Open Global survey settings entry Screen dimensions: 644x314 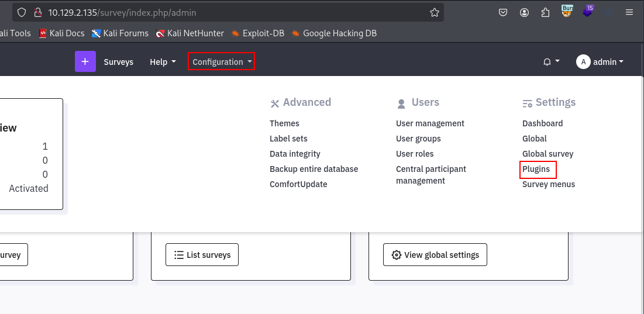pyautogui.click(x=548, y=154)
